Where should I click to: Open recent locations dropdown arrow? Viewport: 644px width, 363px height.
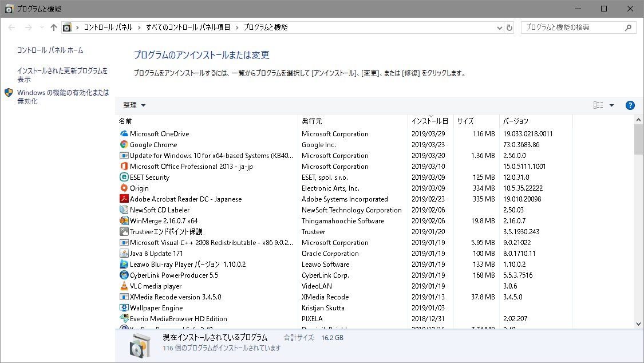tap(42, 27)
